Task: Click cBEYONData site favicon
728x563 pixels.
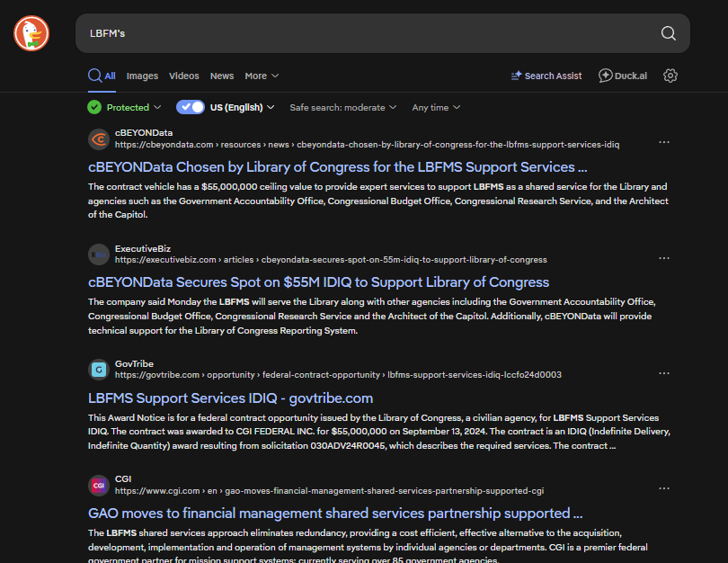Action: tap(99, 139)
